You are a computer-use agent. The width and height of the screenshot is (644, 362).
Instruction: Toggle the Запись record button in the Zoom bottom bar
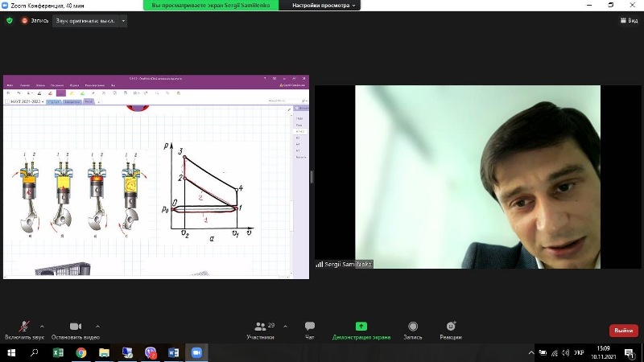click(413, 331)
